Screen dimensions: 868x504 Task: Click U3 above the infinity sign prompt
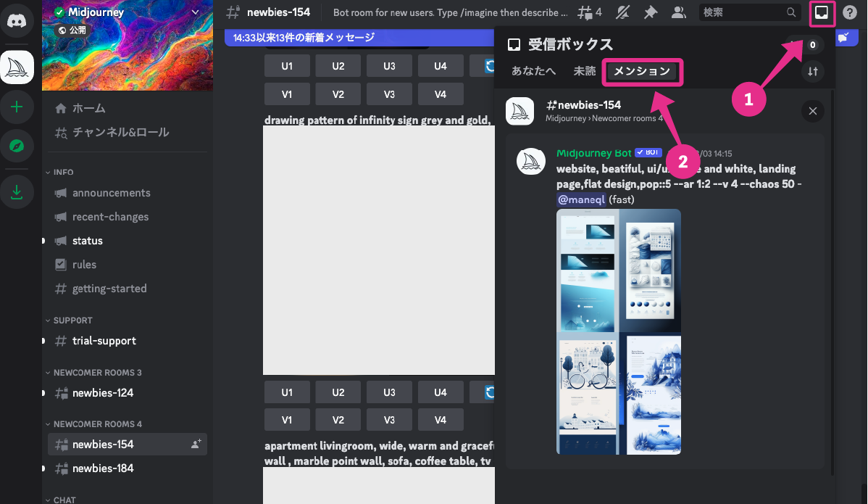coord(389,66)
